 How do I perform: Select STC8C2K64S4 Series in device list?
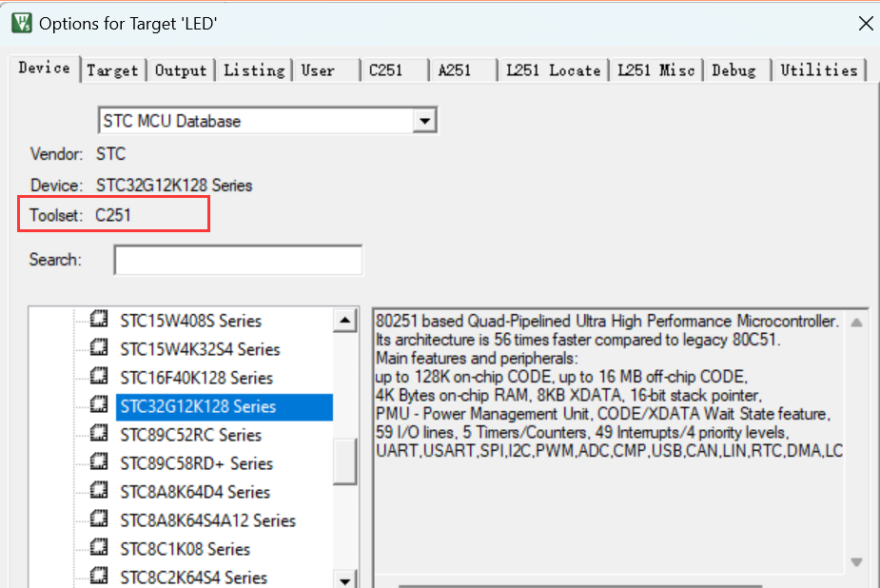194,578
